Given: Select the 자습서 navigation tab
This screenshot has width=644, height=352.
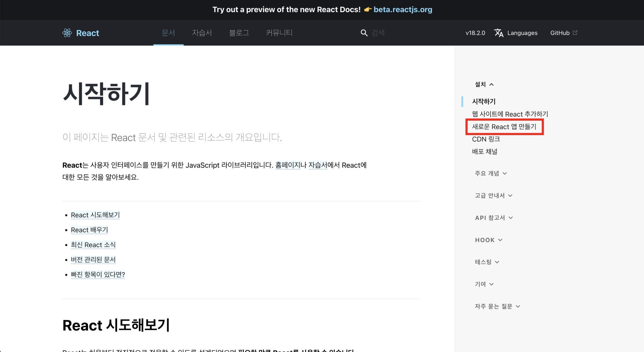Looking at the screenshot, I should pyautogui.click(x=202, y=33).
